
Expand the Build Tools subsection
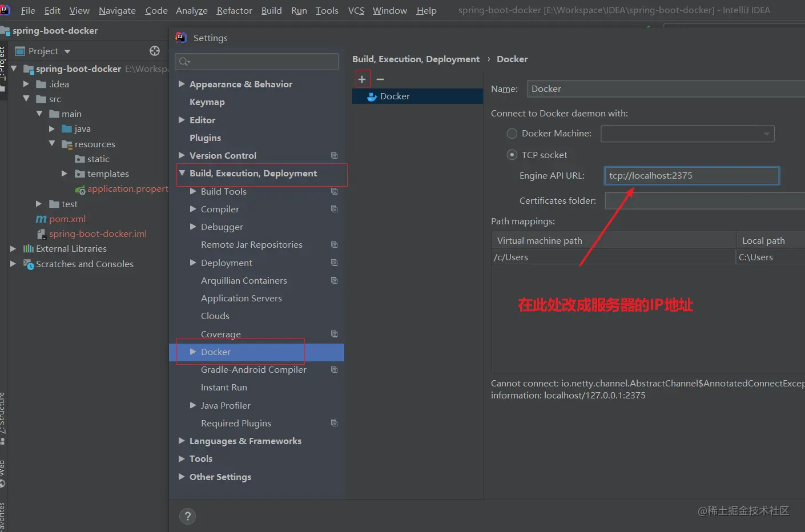[193, 191]
